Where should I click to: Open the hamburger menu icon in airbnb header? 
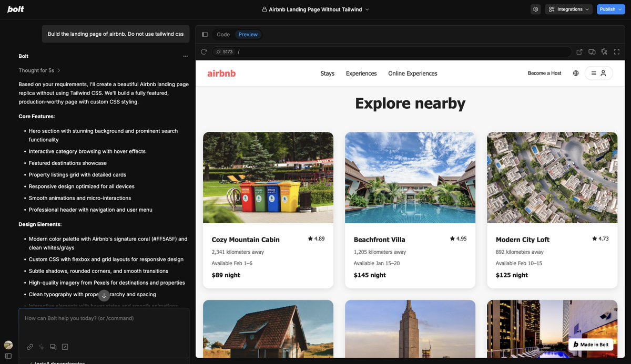tap(594, 74)
